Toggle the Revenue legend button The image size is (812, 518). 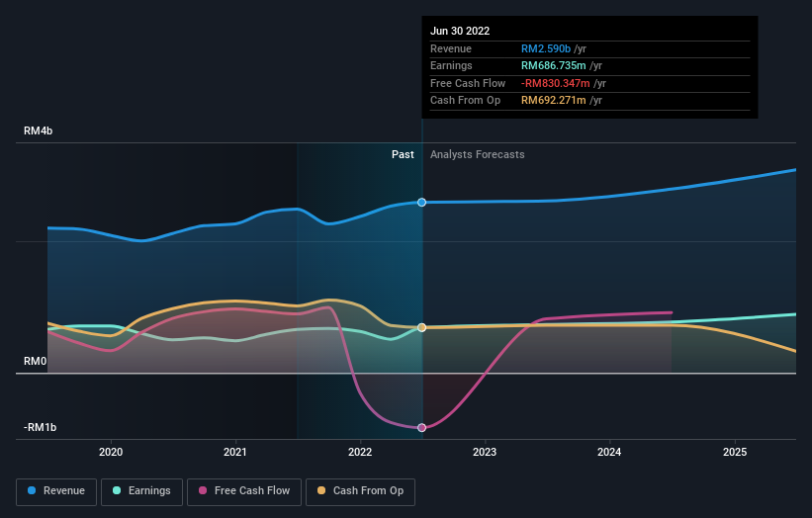coord(56,491)
